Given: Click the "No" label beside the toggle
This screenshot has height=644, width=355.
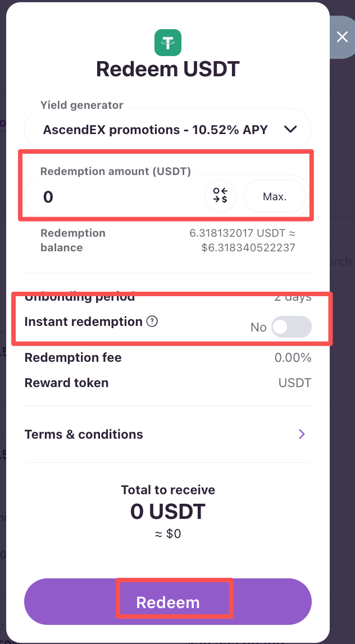Looking at the screenshot, I should [258, 328].
